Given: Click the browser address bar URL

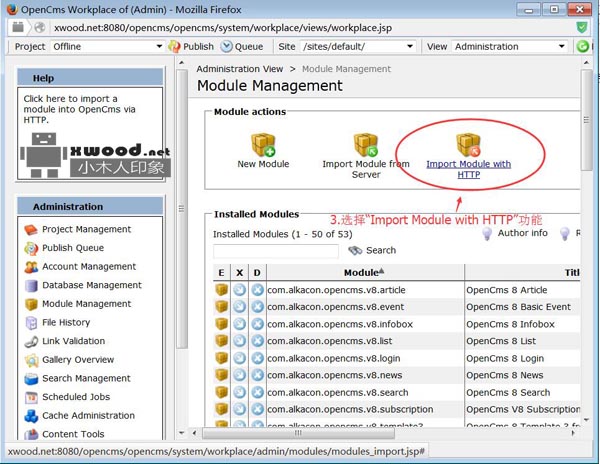Looking at the screenshot, I should click(x=223, y=28).
